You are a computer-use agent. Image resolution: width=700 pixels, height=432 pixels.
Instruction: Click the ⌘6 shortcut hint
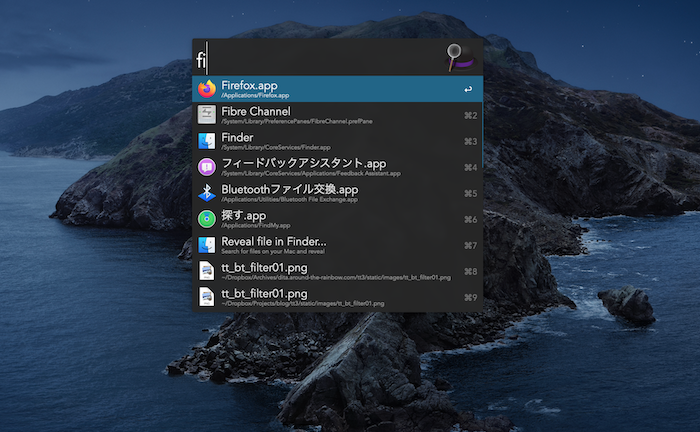[x=471, y=220]
